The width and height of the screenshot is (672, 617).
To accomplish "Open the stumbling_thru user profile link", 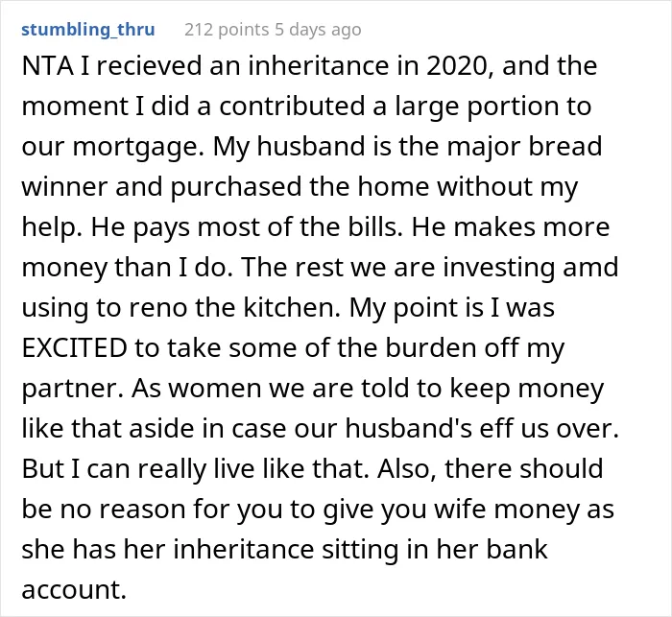I will (88, 30).
